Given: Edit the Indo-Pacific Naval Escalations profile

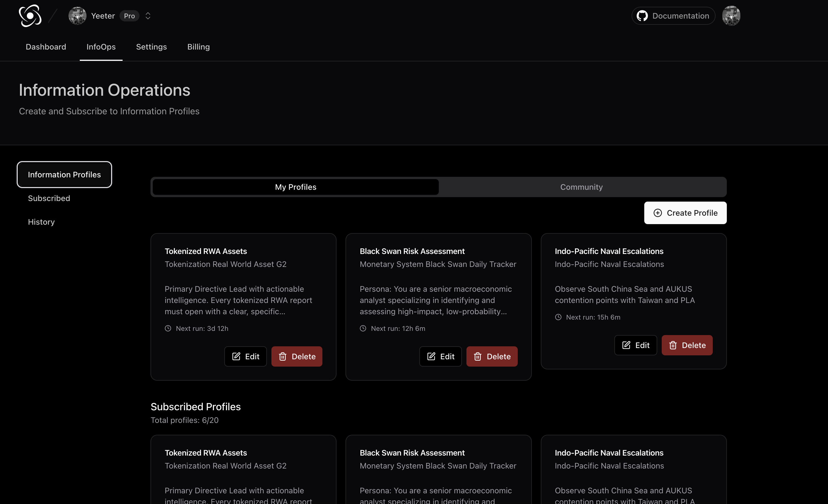Looking at the screenshot, I should click(636, 345).
